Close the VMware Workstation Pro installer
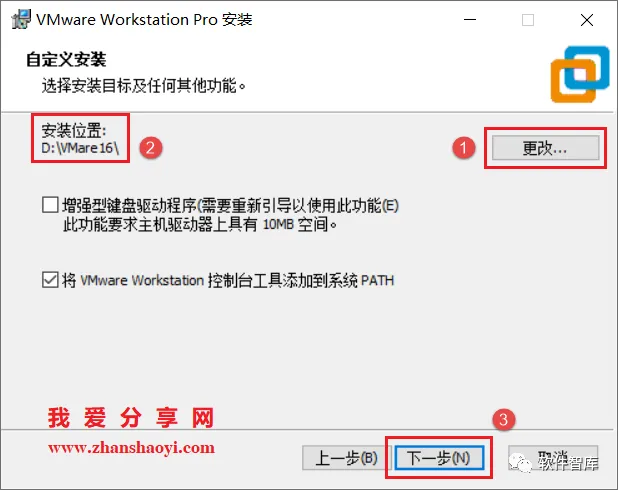The image size is (618, 490). [587, 20]
